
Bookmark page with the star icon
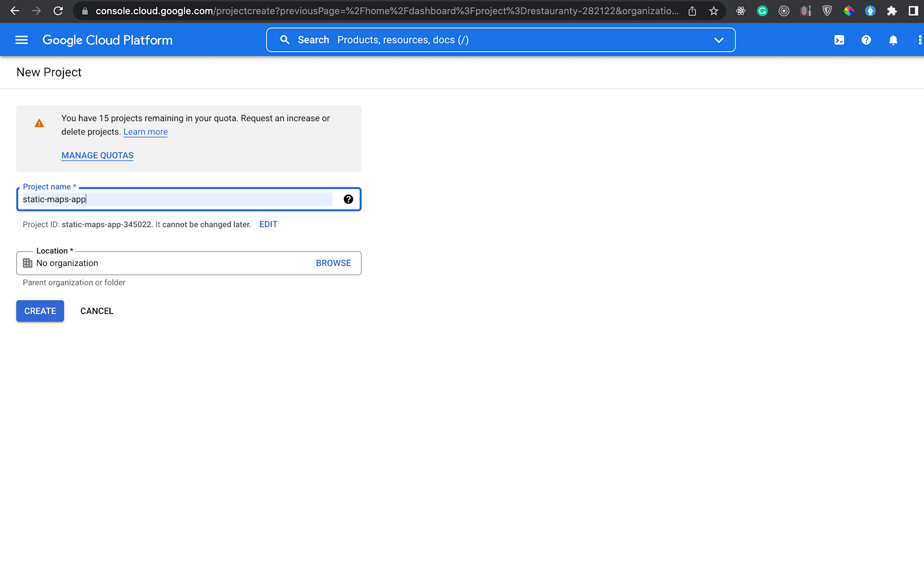pos(714,11)
